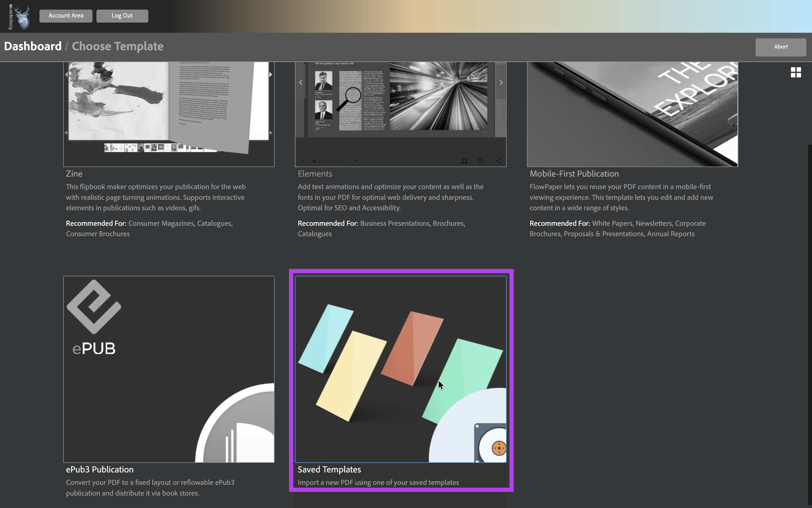Click Zine's 'Recommended For' line
Image resolution: width=812 pixels, height=508 pixels.
pos(149,229)
